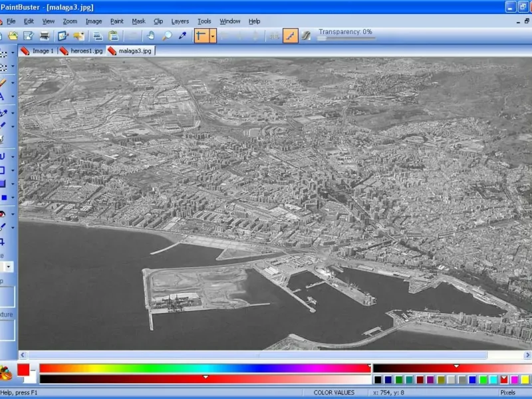The image size is (532, 399).
Task: Click the paste clipboard icon
Action: coord(114,36)
